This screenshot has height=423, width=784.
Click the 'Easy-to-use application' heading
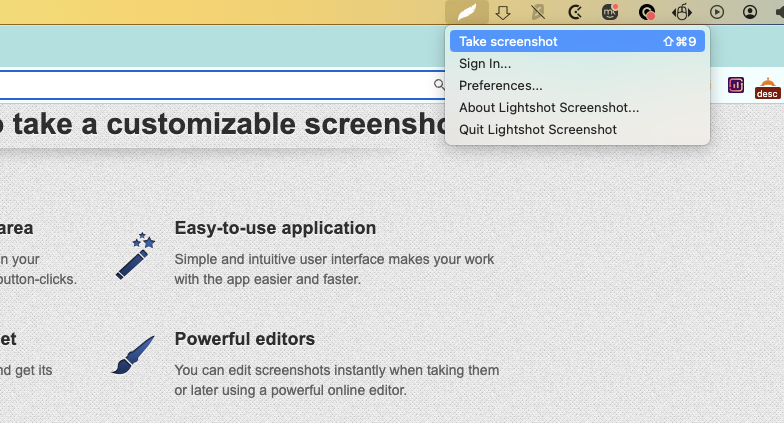coord(275,228)
